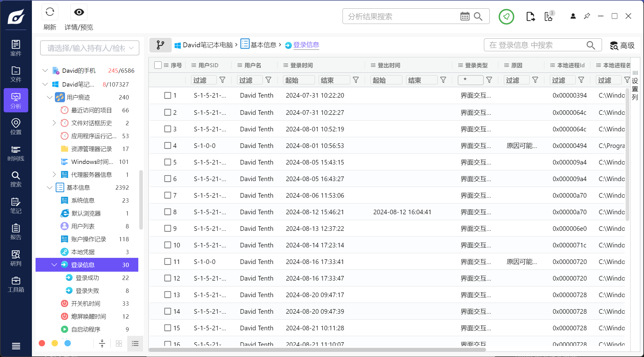644x357 pixels.
Task: Open the details/preview eye icon
Action: tap(79, 12)
